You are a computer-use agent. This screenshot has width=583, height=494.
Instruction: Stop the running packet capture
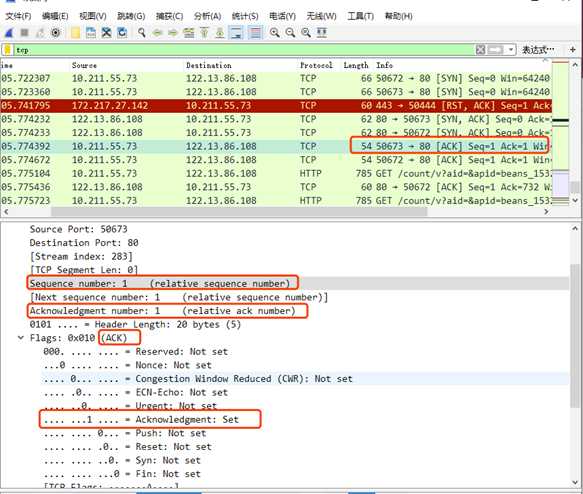(x=25, y=33)
